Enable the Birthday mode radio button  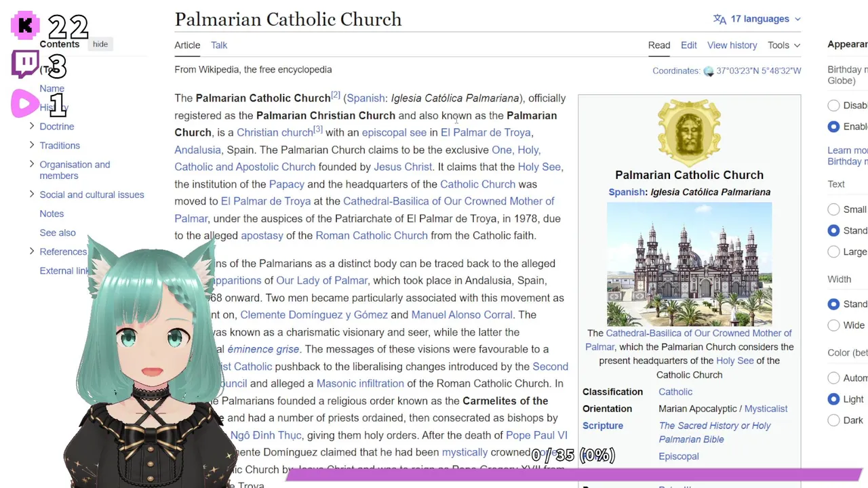(833, 126)
